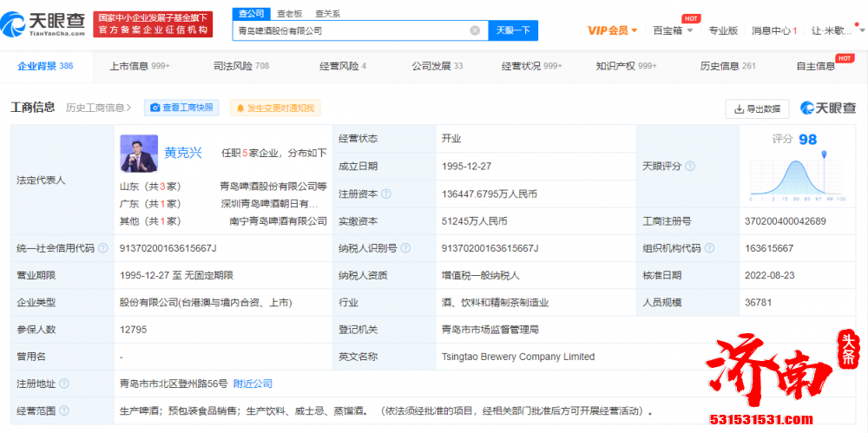Click the credit code 91370200163615667J under 统一社会信用代码
Viewport: 868px width, 433px height.
point(168,248)
